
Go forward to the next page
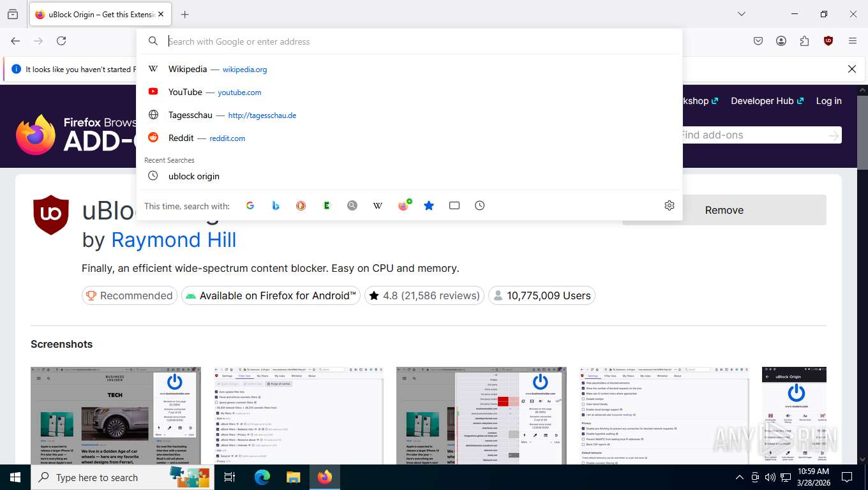pos(38,41)
